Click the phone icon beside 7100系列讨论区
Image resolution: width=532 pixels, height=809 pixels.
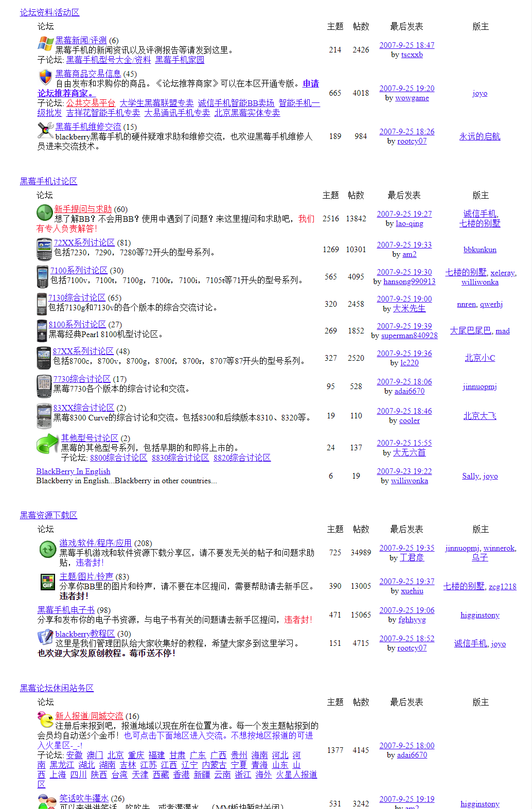tap(43, 277)
